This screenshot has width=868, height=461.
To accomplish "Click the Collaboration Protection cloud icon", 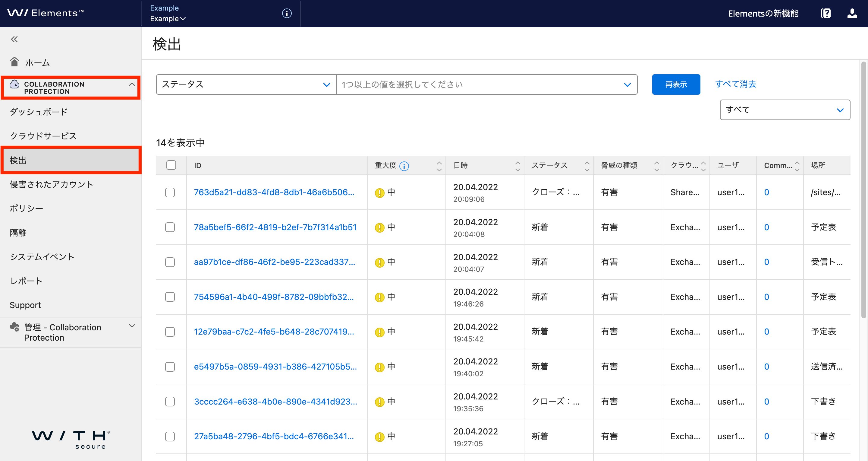I will (x=14, y=84).
